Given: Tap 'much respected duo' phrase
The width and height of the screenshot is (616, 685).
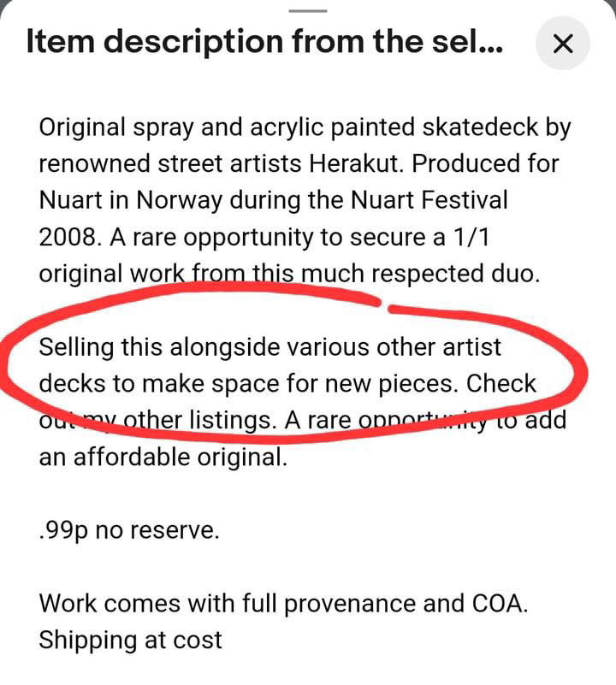Looking at the screenshot, I should (421, 275).
